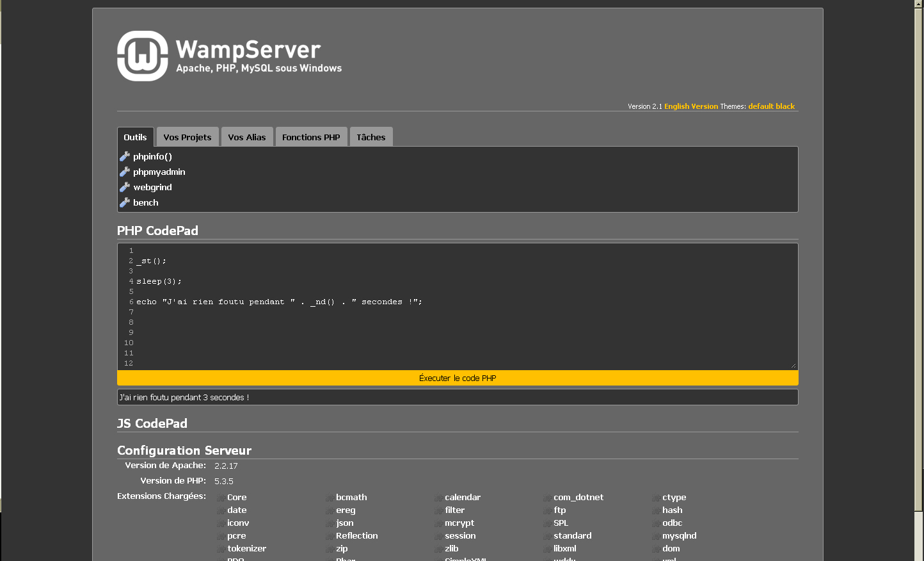Open the Vos Alias tab
Image resolution: width=924 pixels, height=561 pixels.
pyautogui.click(x=246, y=137)
